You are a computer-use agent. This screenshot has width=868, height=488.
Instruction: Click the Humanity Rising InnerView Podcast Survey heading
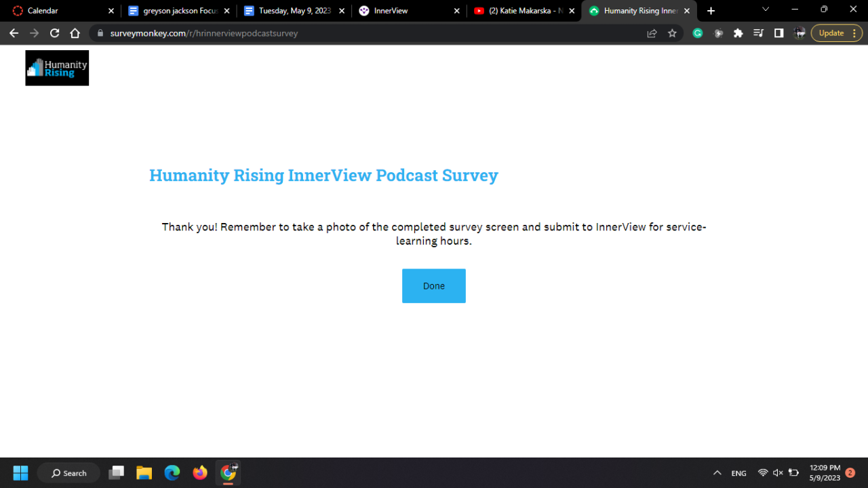coord(324,175)
